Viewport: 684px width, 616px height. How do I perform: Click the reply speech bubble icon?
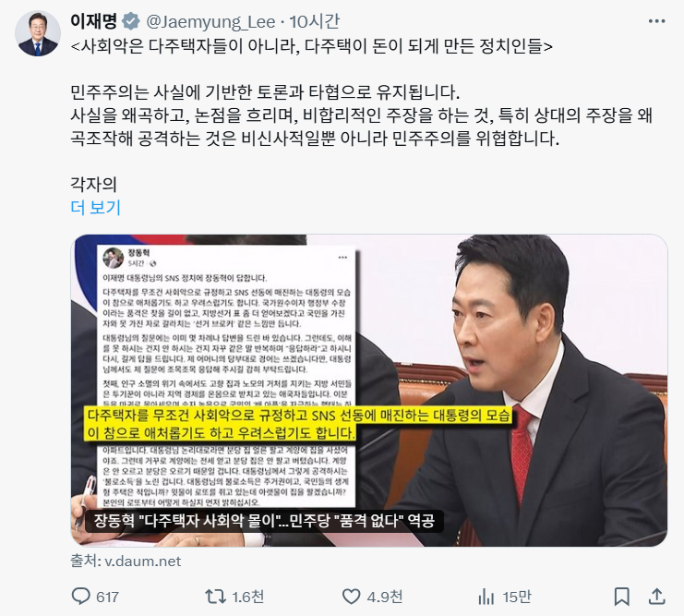click(x=80, y=597)
